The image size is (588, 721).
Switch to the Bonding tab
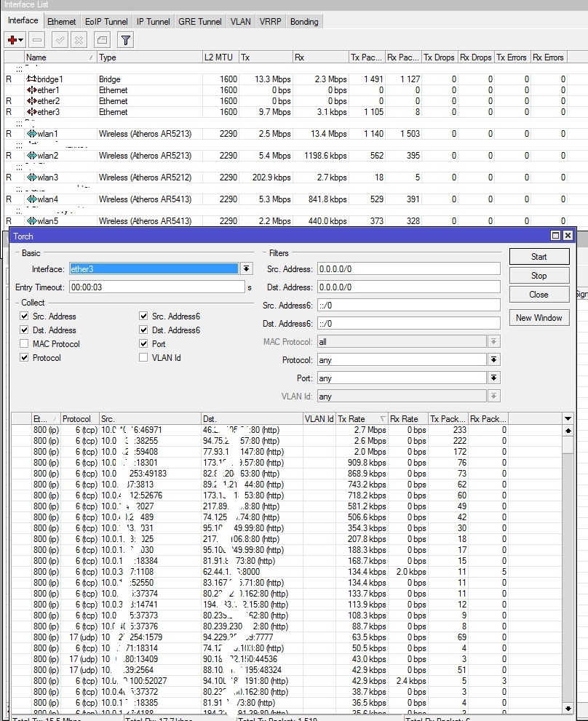[x=304, y=22]
